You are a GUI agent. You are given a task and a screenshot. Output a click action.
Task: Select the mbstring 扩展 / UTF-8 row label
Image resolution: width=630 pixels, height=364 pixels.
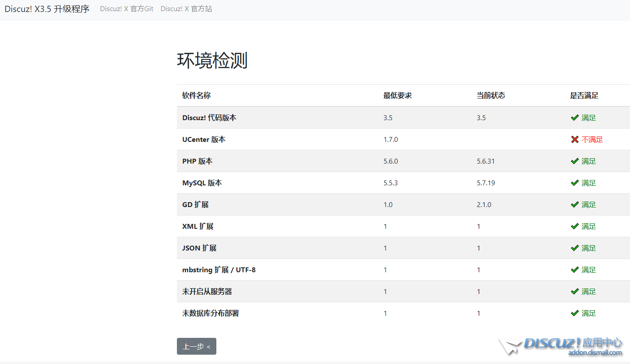[x=219, y=270]
